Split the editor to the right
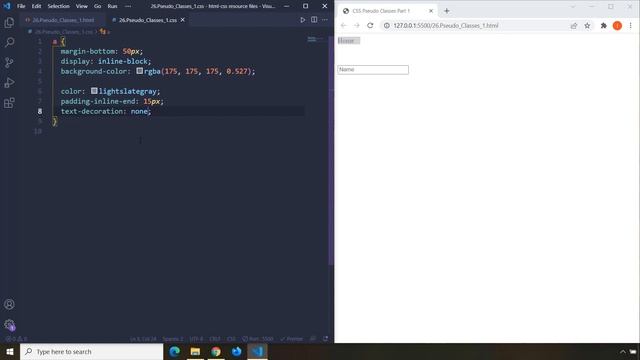 (314, 20)
